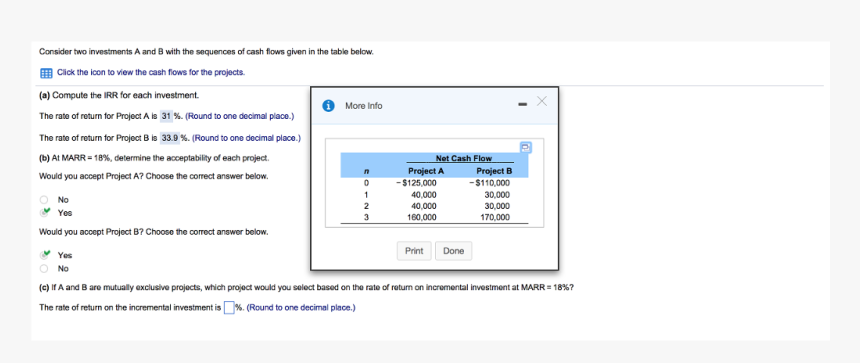Click the Project B rate answer 33.9

[169, 138]
